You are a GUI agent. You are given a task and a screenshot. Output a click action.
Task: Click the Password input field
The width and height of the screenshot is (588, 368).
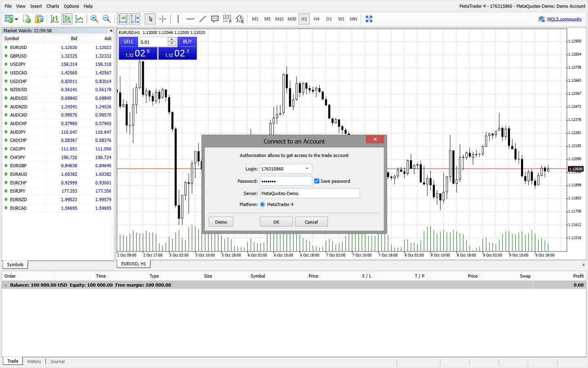point(286,181)
